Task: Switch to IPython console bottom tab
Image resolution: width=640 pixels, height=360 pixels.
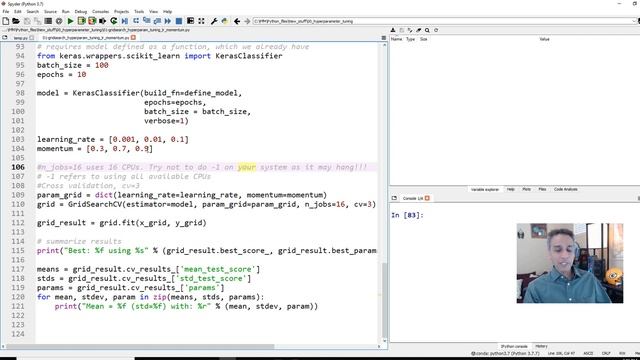Action: click(x=514, y=346)
